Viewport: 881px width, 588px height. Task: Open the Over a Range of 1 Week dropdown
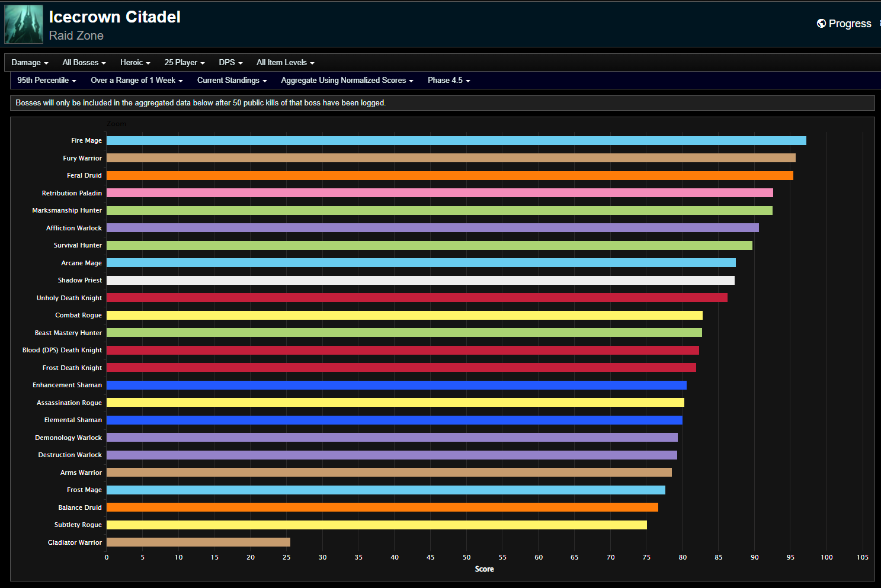click(x=136, y=81)
